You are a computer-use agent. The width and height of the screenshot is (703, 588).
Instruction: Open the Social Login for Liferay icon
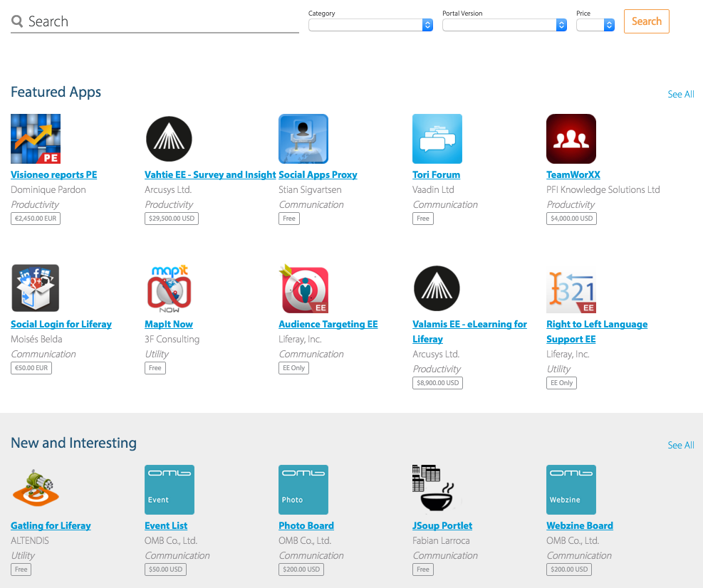point(36,288)
